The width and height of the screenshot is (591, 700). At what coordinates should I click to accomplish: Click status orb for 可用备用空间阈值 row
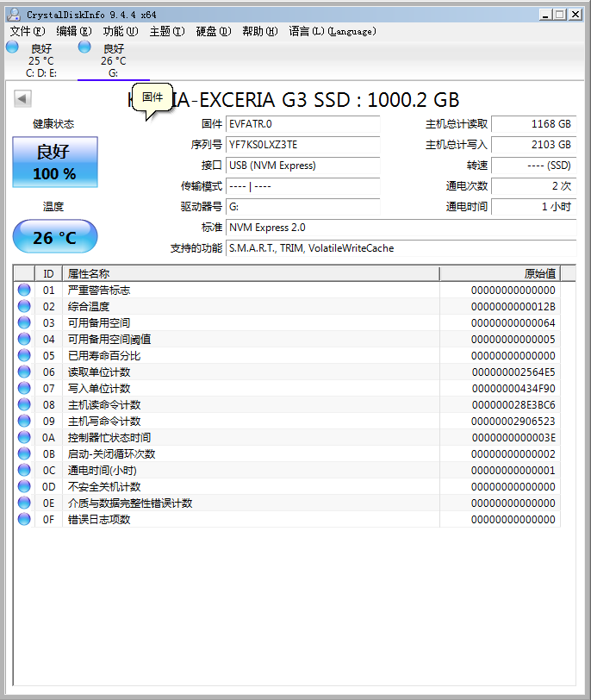click(24, 339)
